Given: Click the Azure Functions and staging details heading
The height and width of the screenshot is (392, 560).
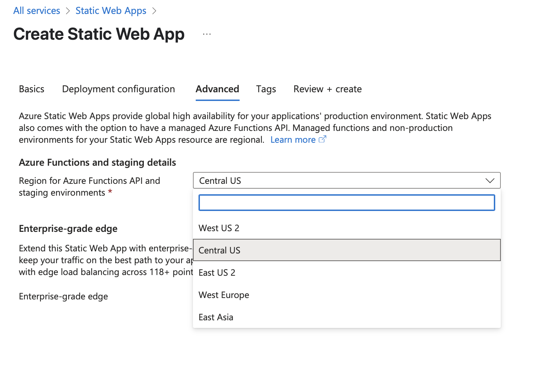Looking at the screenshot, I should pos(98,163).
